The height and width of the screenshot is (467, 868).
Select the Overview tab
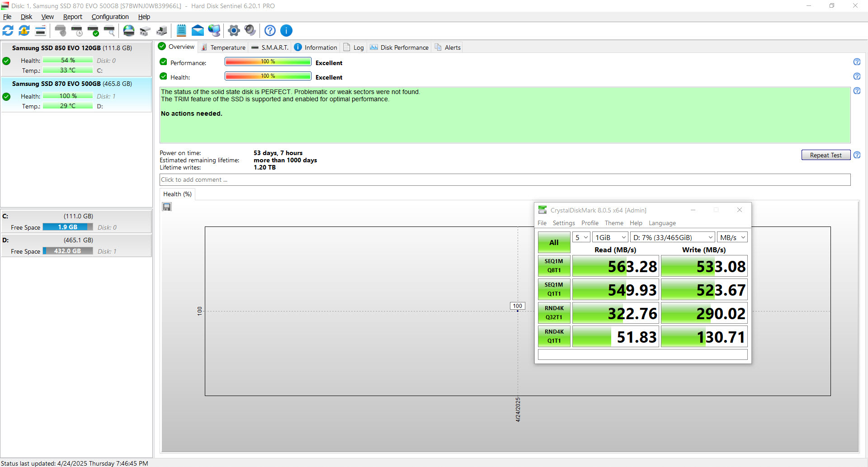click(177, 47)
